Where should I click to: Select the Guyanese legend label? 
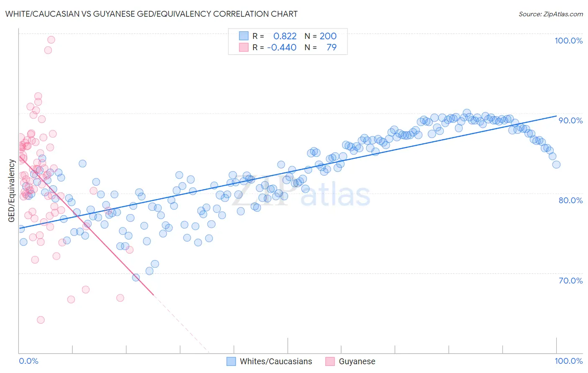357,361
